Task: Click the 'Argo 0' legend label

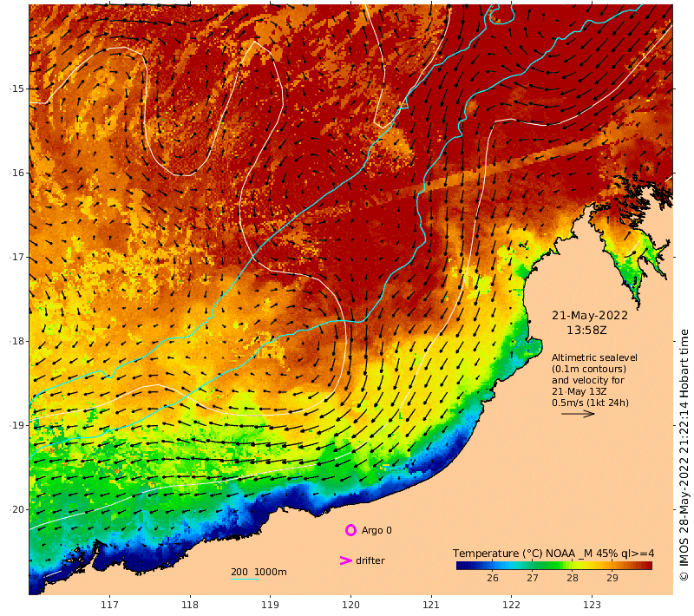Action: click(376, 530)
